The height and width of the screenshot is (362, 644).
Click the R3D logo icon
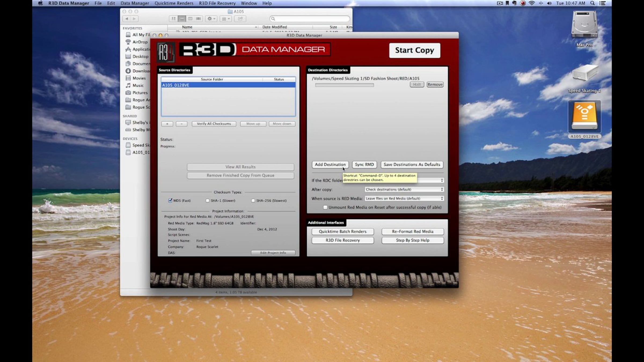click(x=166, y=52)
